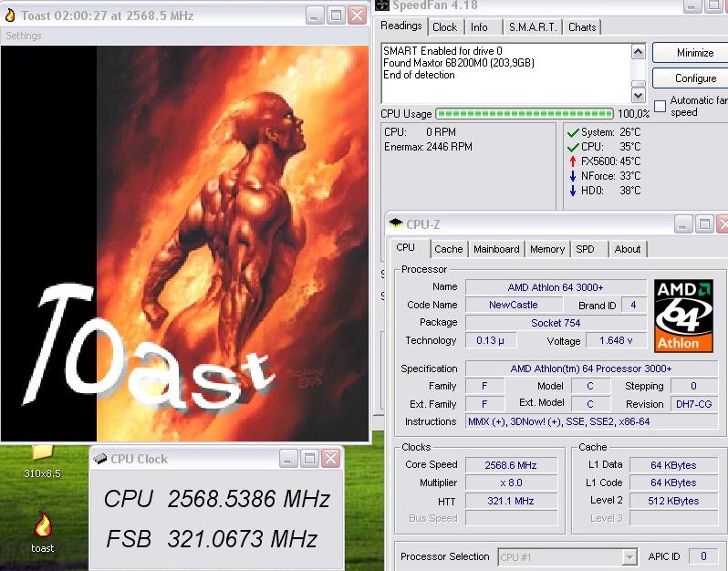Open SpeedFan Charts tab
The width and height of the screenshot is (728, 571).
click(x=582, y=27)
